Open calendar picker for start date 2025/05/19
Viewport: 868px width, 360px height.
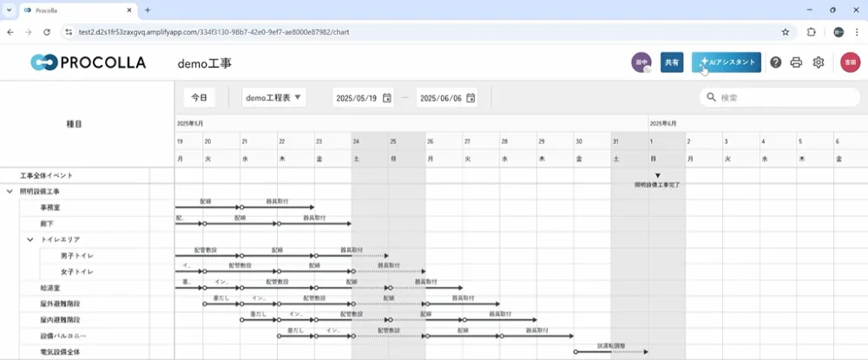click(x=387, y=98)
